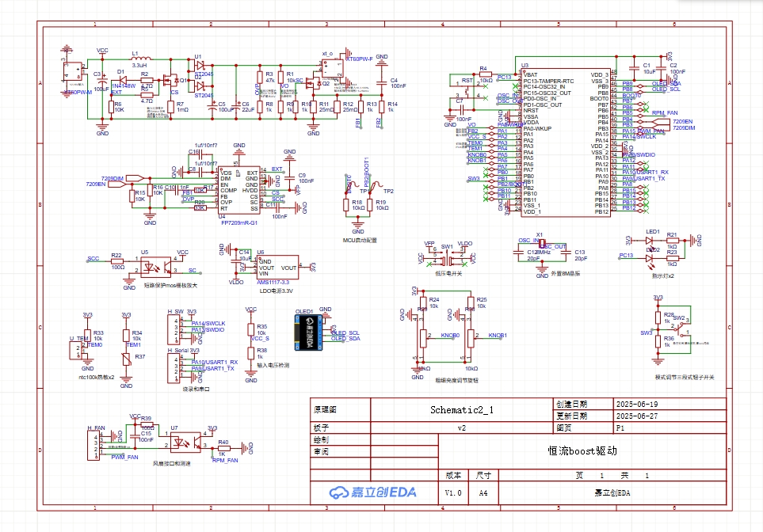Click the LED1 indicator diode symbol
Screen dimensions: 763x532
click(x=632, y=239)
